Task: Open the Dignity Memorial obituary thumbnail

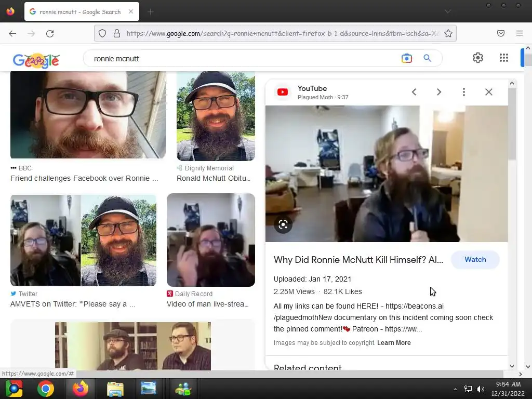Action: 216,116
